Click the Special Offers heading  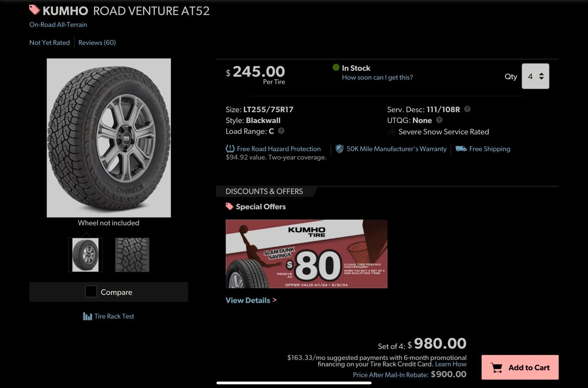click(261, 207)
